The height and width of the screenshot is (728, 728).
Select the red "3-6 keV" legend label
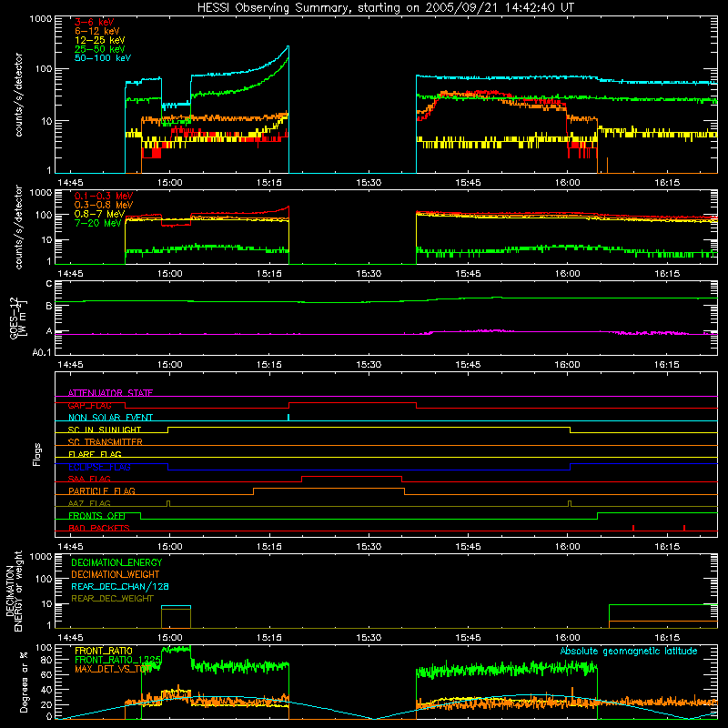tap(95, 22)
